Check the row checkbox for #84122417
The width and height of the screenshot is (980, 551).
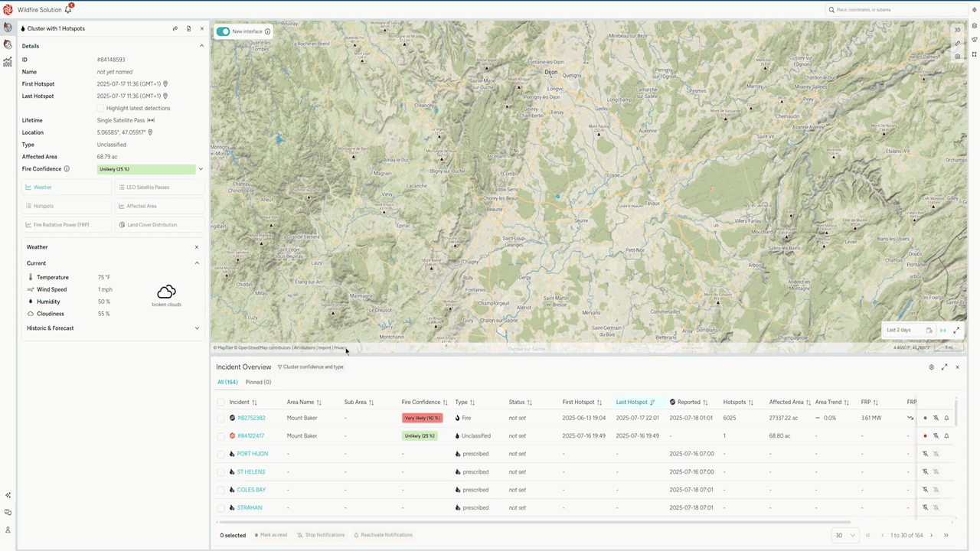tap(221, 435)
